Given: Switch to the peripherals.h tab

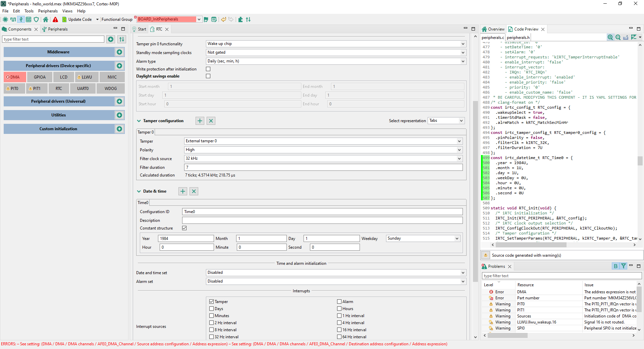Looking at the screenshot, I should click(518, 38).
